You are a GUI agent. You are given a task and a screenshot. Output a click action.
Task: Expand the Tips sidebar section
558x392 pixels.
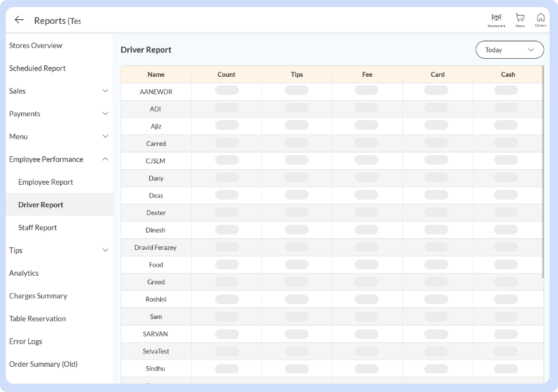tap(105, 251)
